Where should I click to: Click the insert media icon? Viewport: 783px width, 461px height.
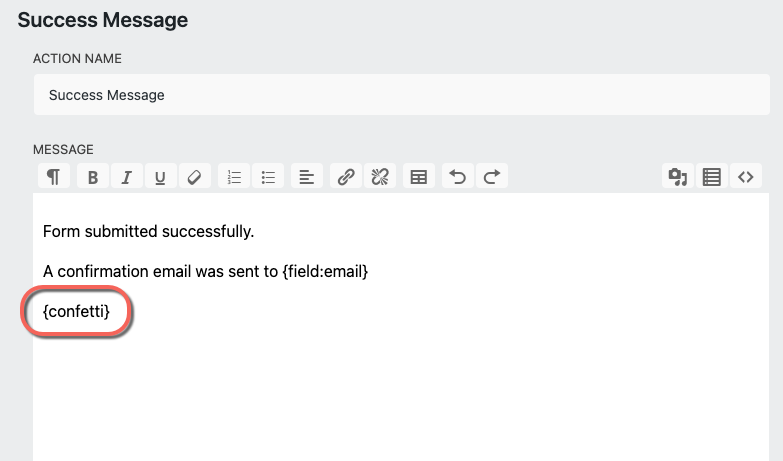pyautogui.click(x=678, y=177)
